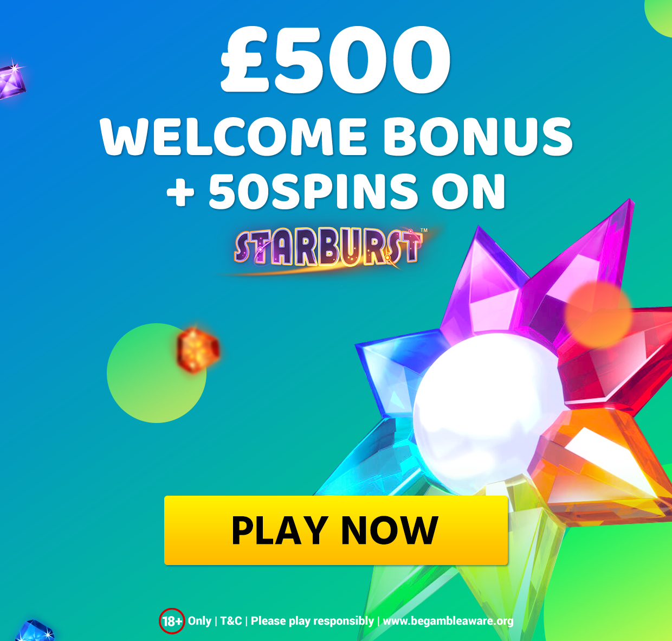This screenshot has width=672, height=641.
Task: Click the orange hexagonal gem icon
Action: [198, 350]
